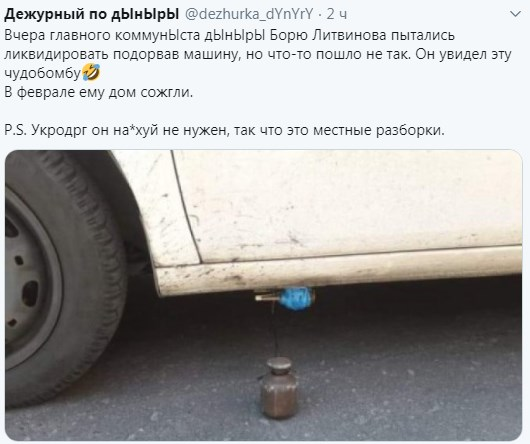The height and width of the screenshot is (444, 530).
Task: Click the laughing emoji in tweet
Action: 91,73
